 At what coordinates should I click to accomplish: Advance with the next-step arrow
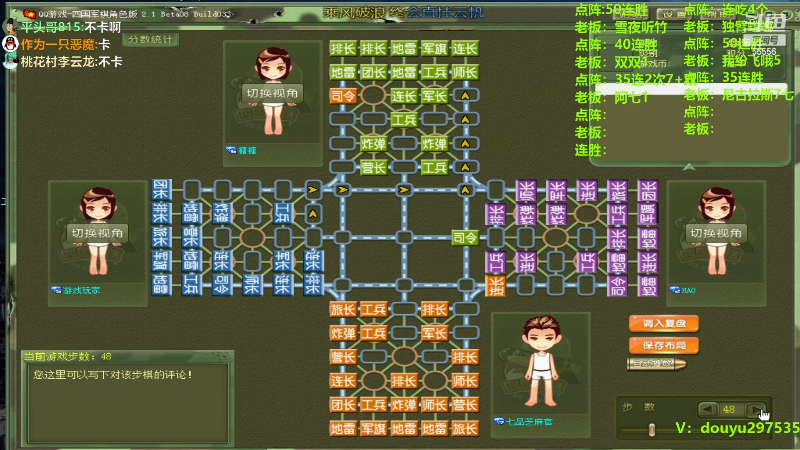[x=754, y=409]
